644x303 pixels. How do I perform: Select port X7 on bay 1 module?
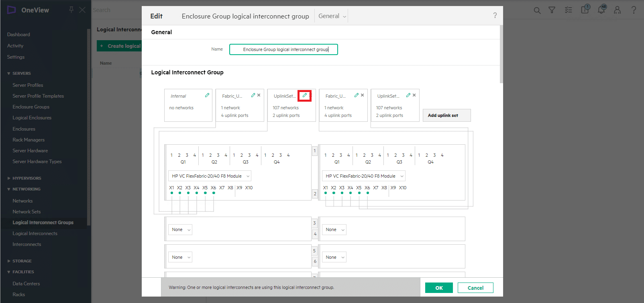pos(222,188)
